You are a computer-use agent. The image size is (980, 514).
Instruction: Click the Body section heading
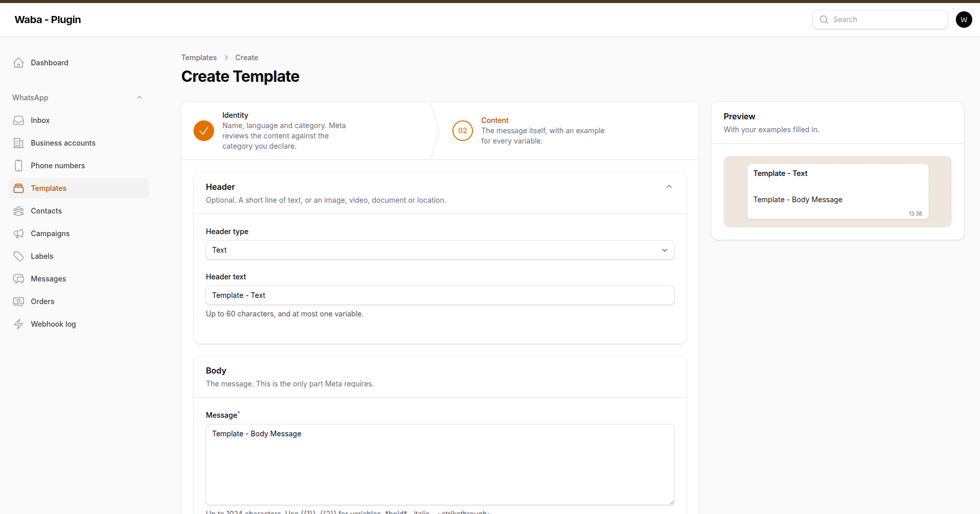coord(216,370)
